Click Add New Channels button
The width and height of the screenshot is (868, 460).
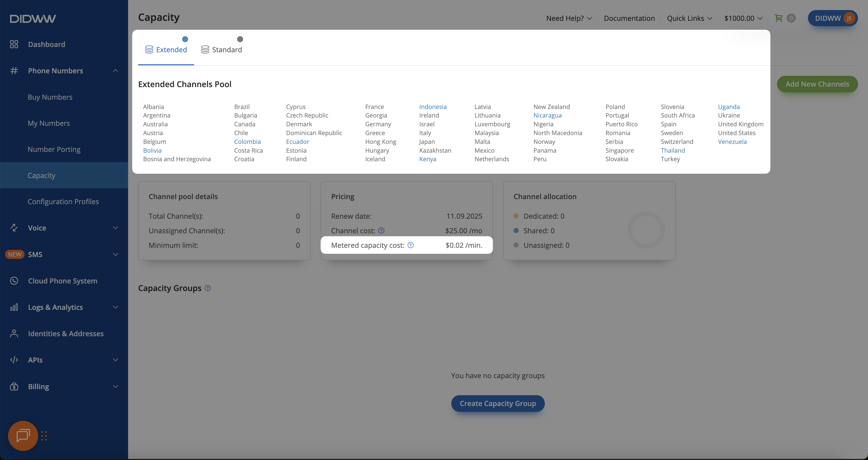pos(817,84)
